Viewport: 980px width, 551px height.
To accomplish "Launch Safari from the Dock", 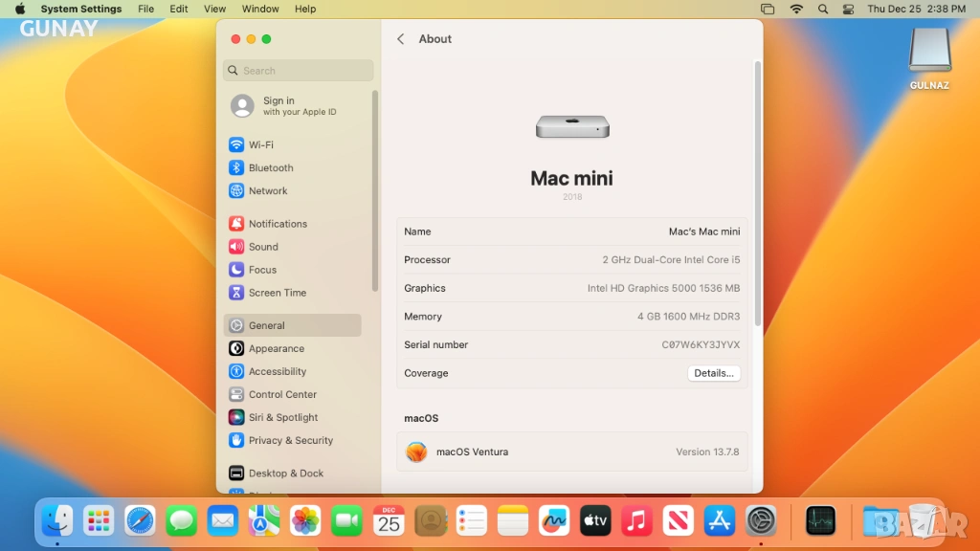I will (x=140, y=521).
